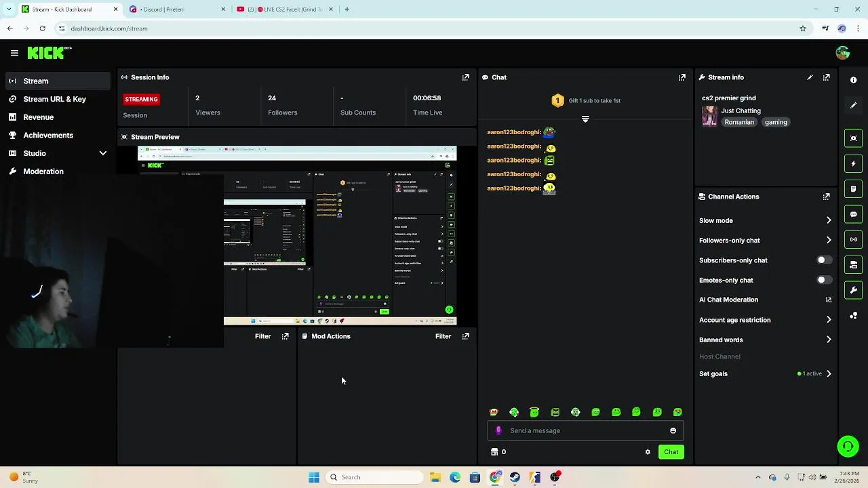This screenshot has width=868, height=488.
Task: Open AI Chat Moderation external link
Action: [829, 300]
